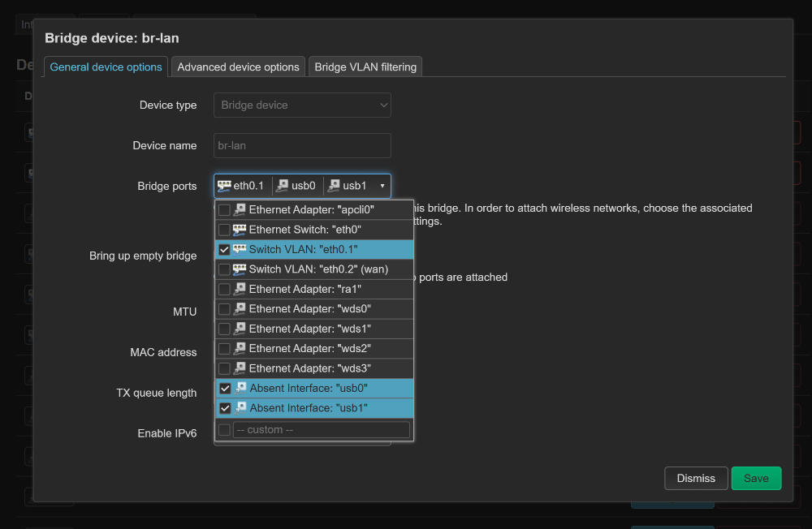The image size is (812, 529).
Task: Click the Absent Interface "usb0" icon
Action: (x=240, y=388)
